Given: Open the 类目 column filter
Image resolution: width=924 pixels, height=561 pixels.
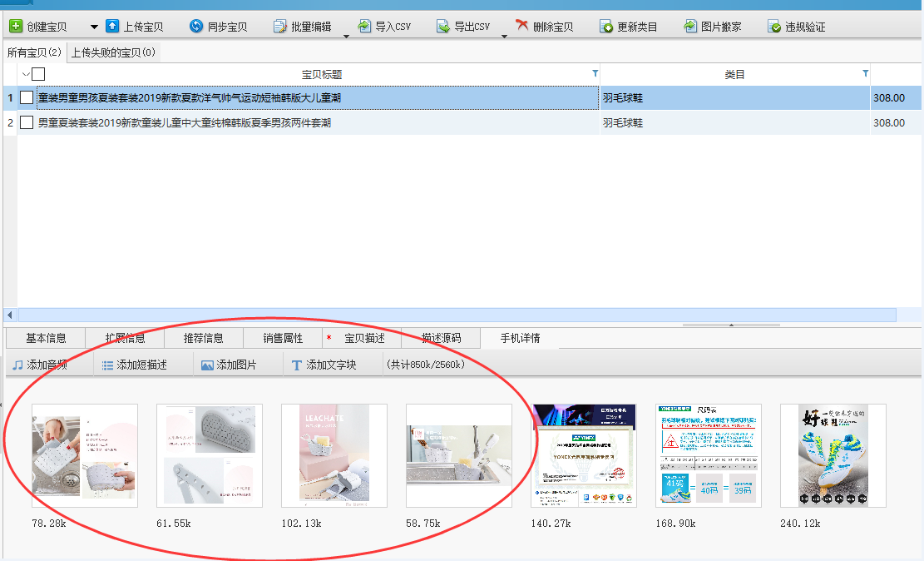Looking at the screenshot, I should click(x=865, y=74).
